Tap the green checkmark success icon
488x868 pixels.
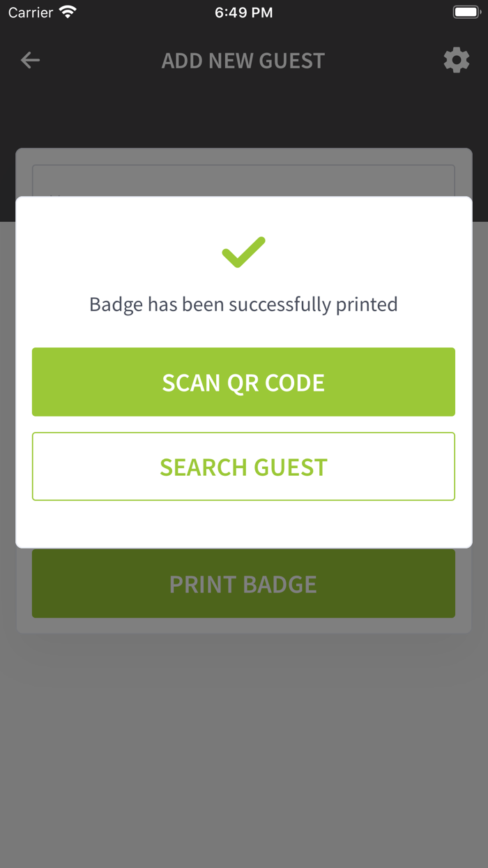(243, 251)
